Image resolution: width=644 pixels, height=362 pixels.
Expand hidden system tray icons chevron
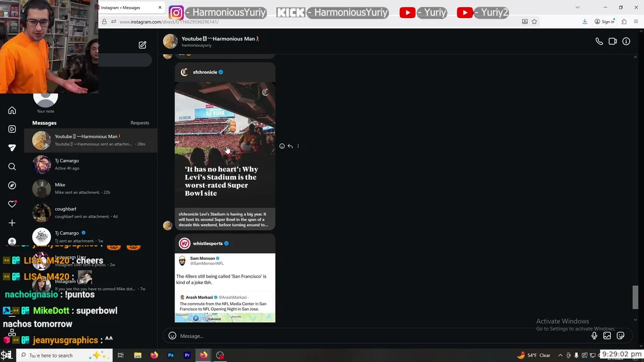coord(561,355)
